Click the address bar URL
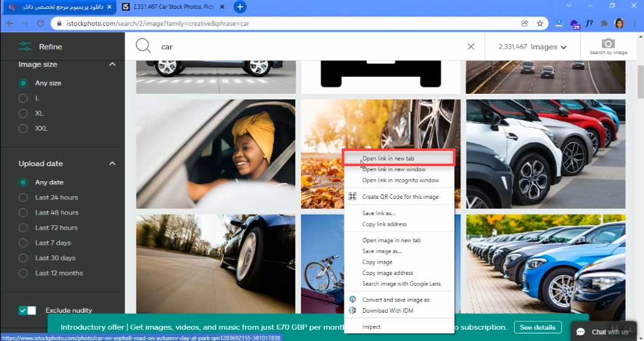Viewport: 644px width, 341px height. 158,23
